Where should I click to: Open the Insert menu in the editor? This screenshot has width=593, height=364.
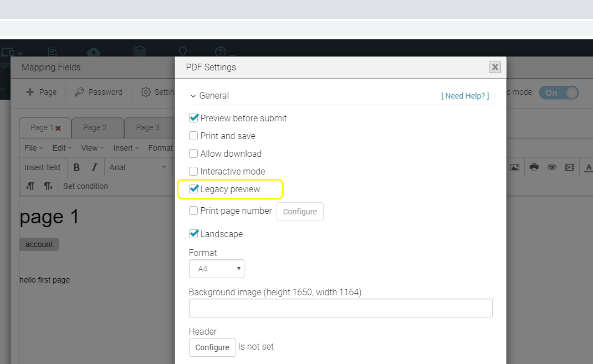click(x=124, y=148)
